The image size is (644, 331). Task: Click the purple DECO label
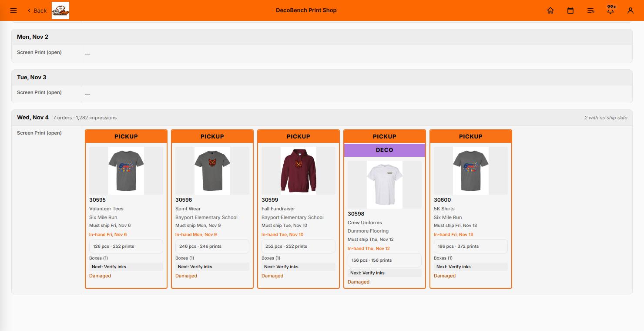coord(385,150)
